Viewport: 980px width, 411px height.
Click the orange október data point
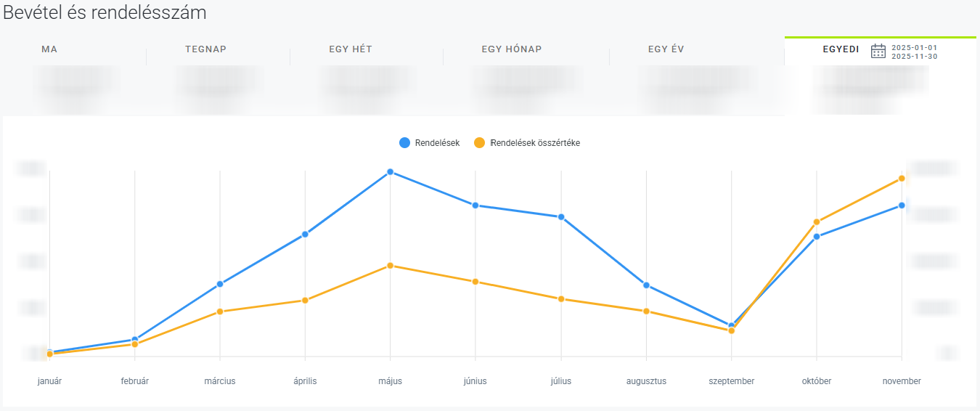(817, 222)
